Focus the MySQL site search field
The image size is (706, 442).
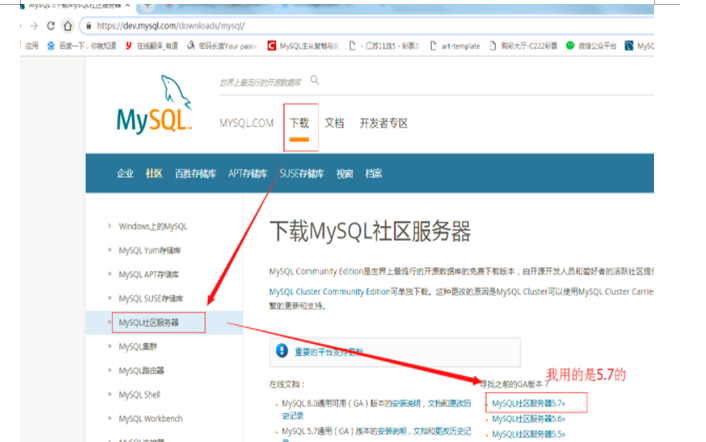(261, 82)
